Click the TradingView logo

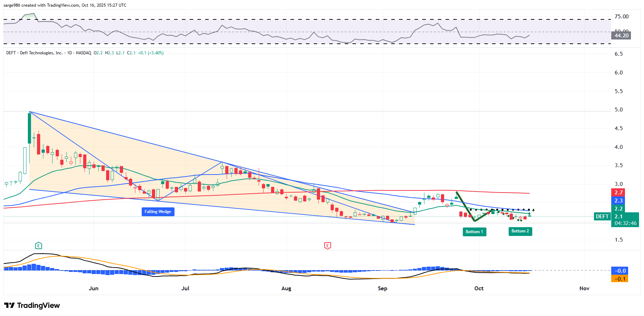(x=32, y=305)
